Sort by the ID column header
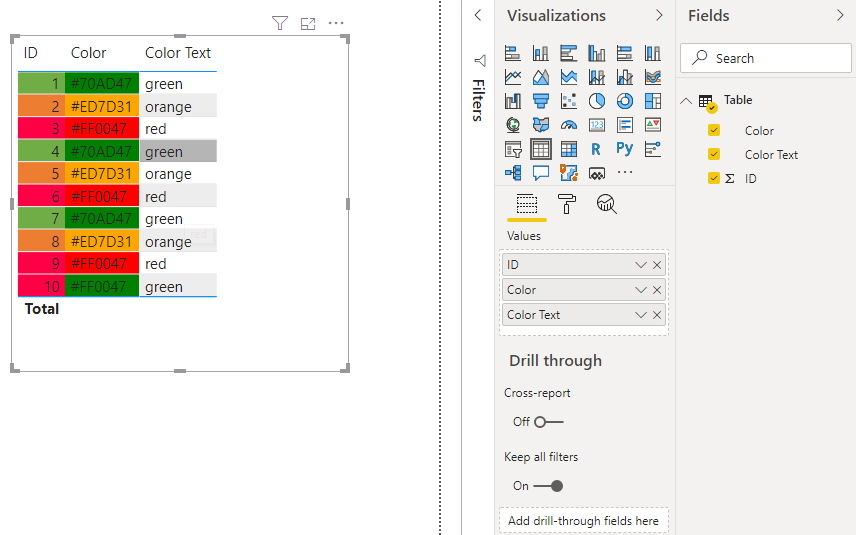 click(x=31, y=53)
